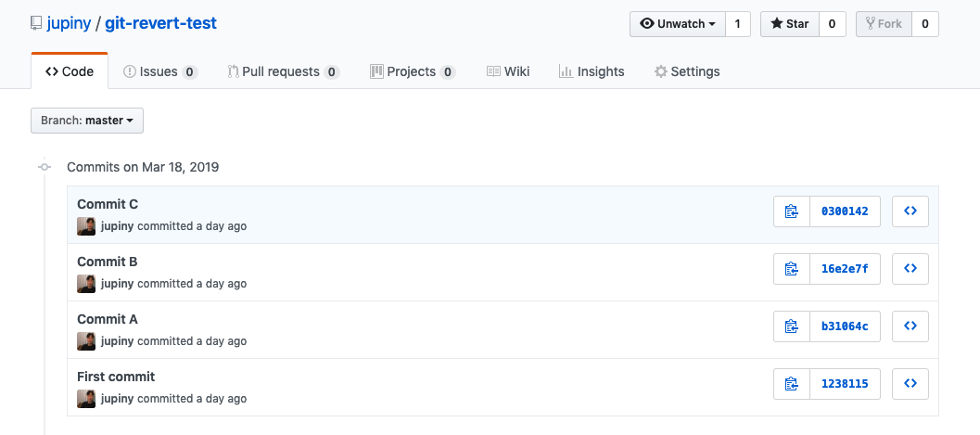Open the Unwatch dropdown
This screenshot has width=980, height=435.
pyautogui.click(x=678, y=24)
